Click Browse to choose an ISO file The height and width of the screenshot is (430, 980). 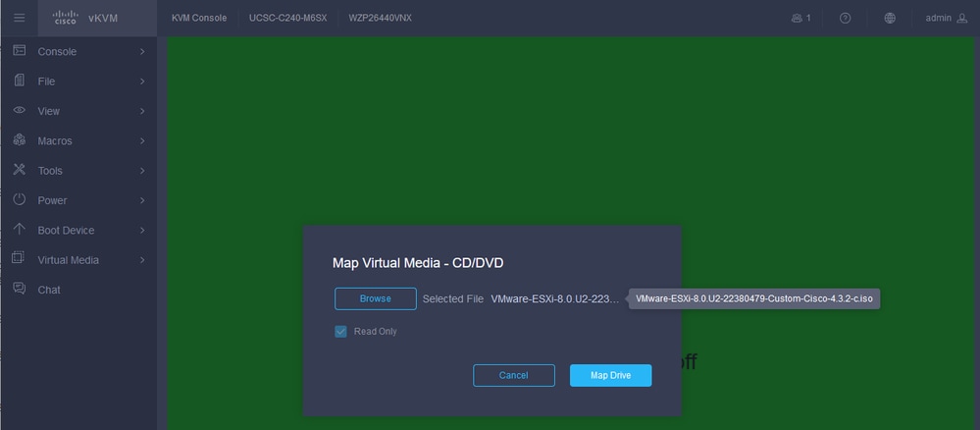[x=376, y=298]
